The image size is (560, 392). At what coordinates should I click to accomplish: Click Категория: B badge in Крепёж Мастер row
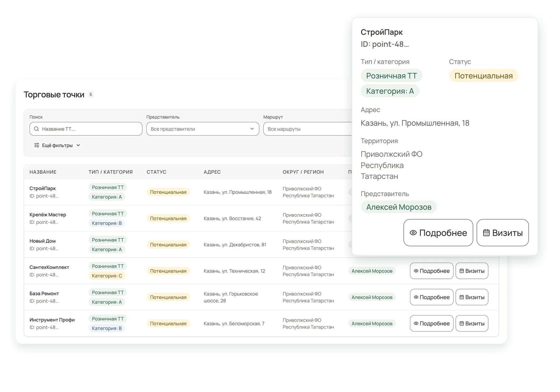(x=107, y=223)
